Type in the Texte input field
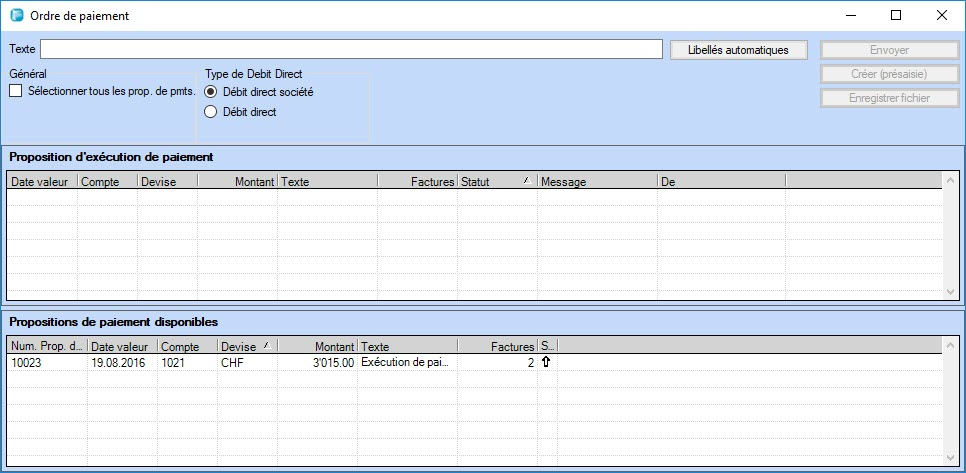 (350, 50)
